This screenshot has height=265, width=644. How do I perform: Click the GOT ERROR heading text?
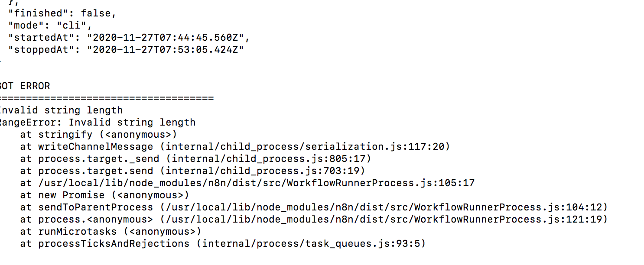coord(25,86)
